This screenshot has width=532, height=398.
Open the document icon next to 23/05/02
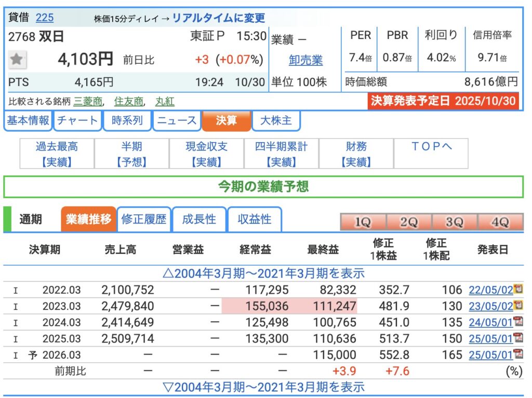point(517,306)
